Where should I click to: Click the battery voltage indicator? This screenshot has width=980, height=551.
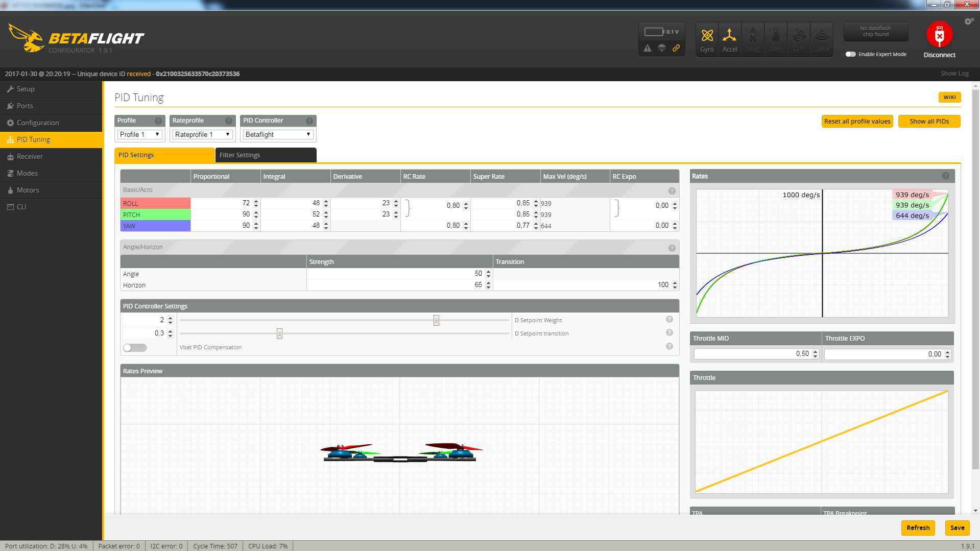661,32
